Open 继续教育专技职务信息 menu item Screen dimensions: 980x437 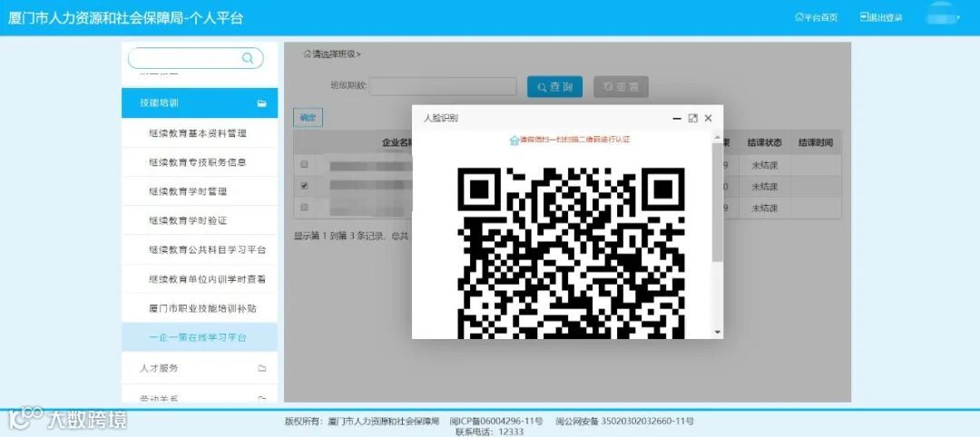pos(198,162)
